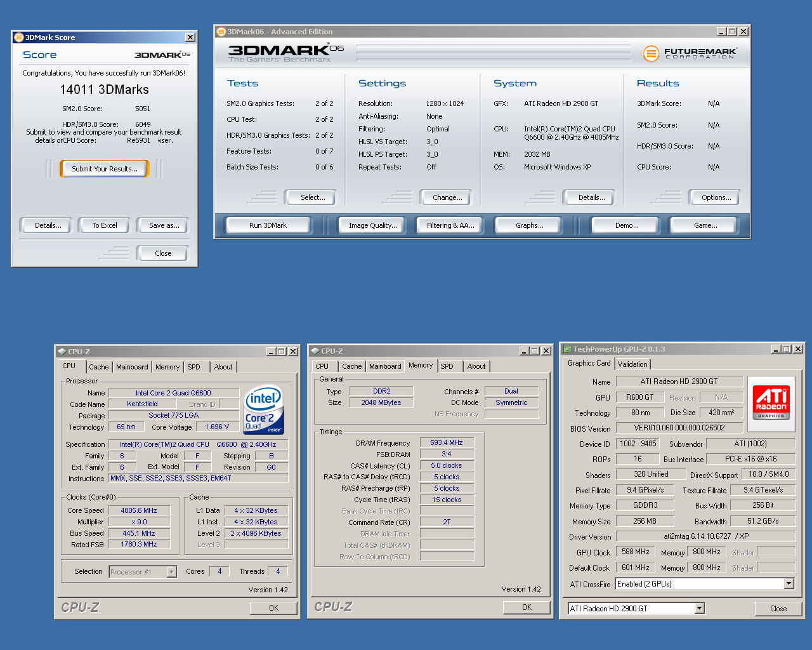The width and height of the screenshot is (812, 650).
Task: Click the 3DMark Score window title icon
Action: pyautogui.click(x=18, y=37)
